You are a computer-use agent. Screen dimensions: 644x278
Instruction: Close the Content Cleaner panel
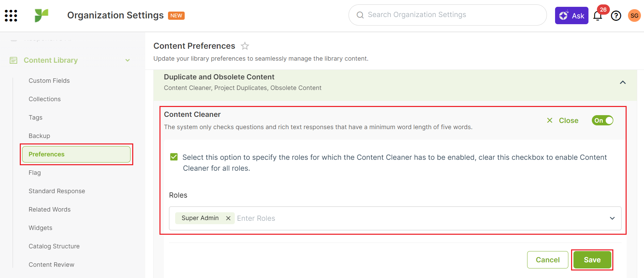(563, 121)
